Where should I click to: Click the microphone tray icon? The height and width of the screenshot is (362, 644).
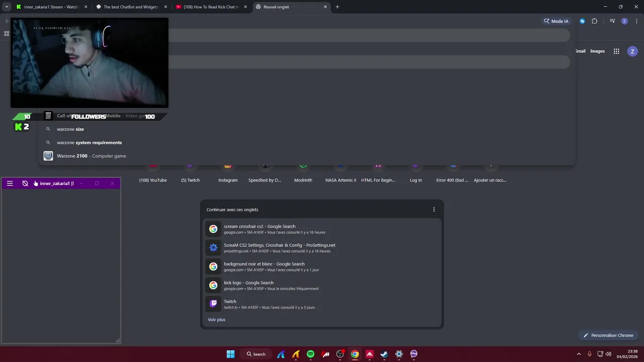[x=590, y=354]
